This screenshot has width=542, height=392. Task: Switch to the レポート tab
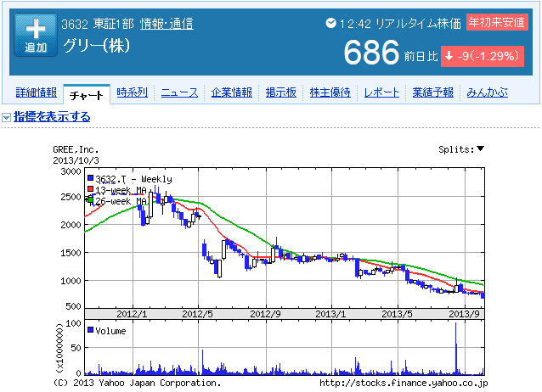coord(381,92)
